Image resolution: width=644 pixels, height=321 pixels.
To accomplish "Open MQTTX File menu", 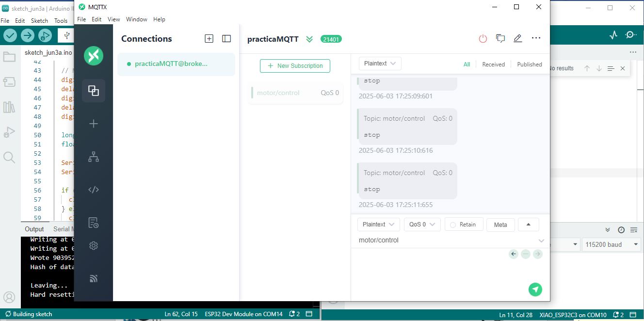I will pos(81,19).
